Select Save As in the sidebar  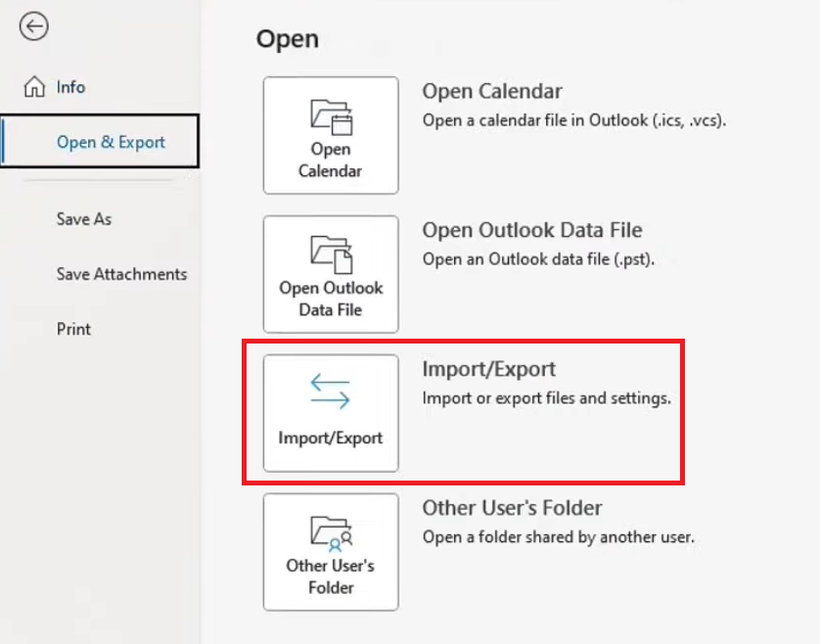(83, 219)
